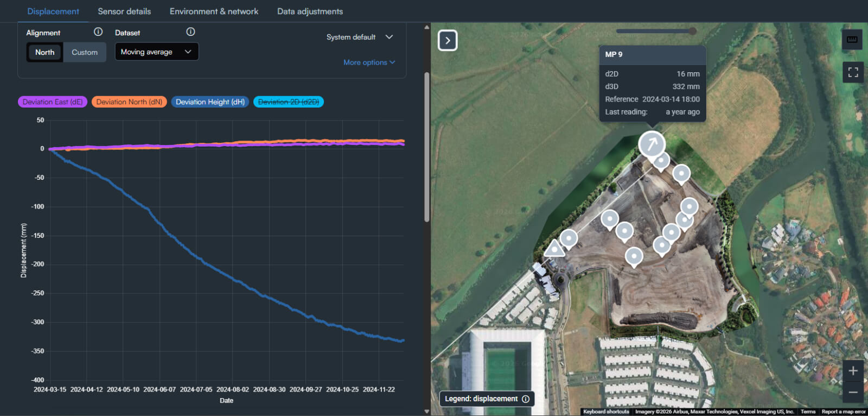Click the 2024-07-05 date tick label
This screenshot has width=868, height=416.
tap(196, 389)
